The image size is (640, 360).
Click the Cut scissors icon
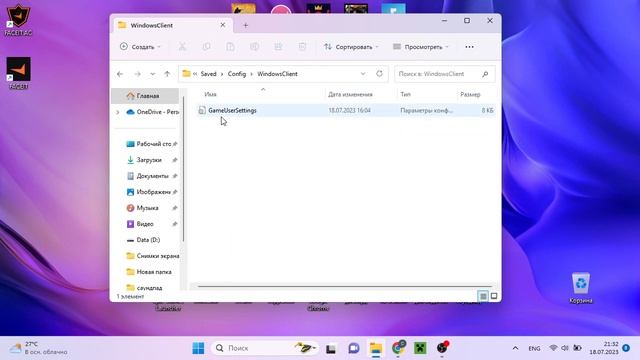tap(182, 47)
